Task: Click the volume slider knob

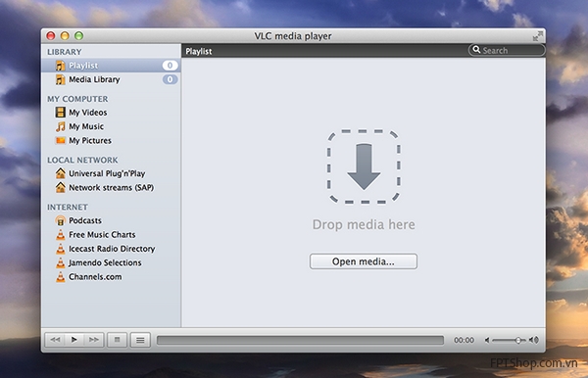Action: point(517,340)
